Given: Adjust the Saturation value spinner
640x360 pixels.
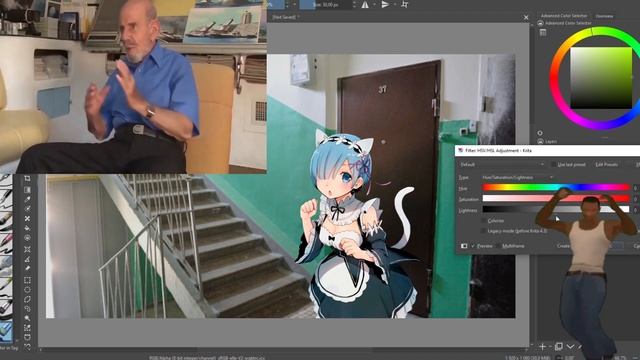Looking at the screenshot, I should pyautogui.click(x=636, y=199).
